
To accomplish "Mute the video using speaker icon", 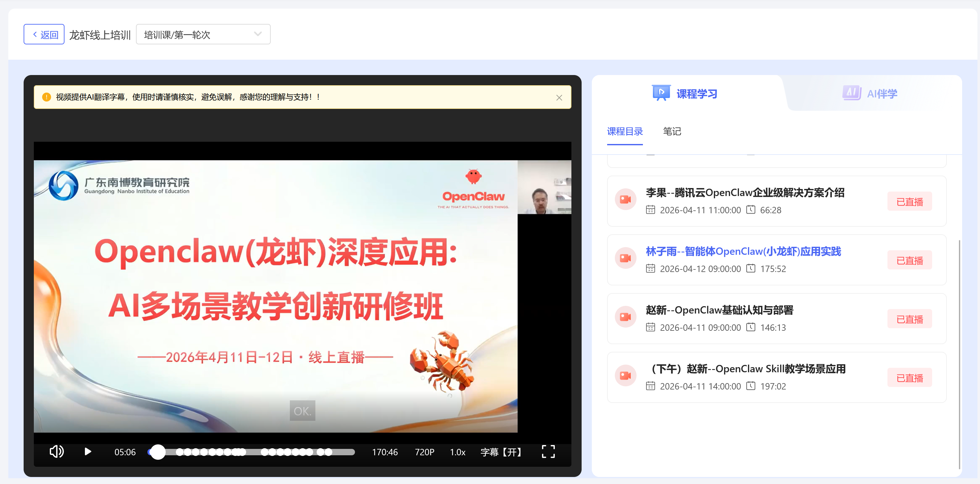I will tap(57, 452).
